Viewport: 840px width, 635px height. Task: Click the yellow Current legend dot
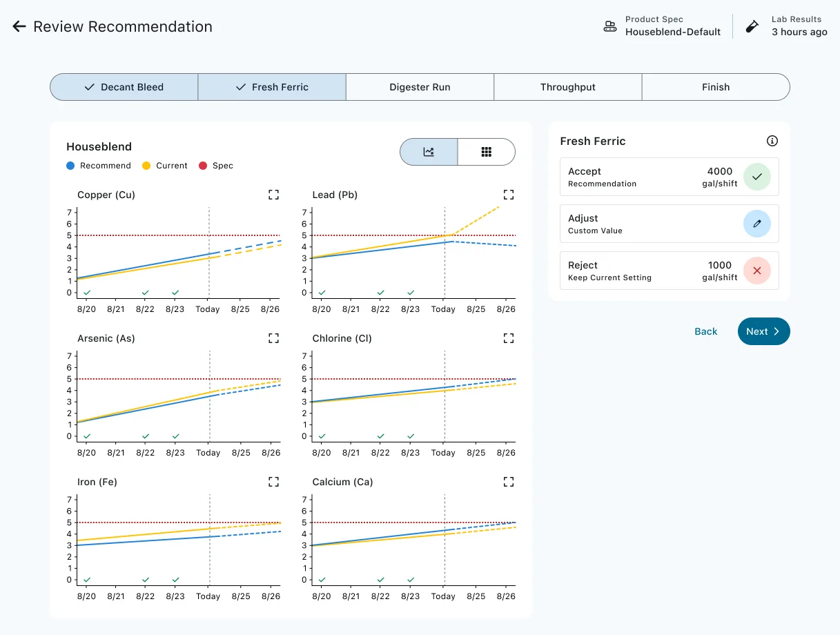click(146, 166)
